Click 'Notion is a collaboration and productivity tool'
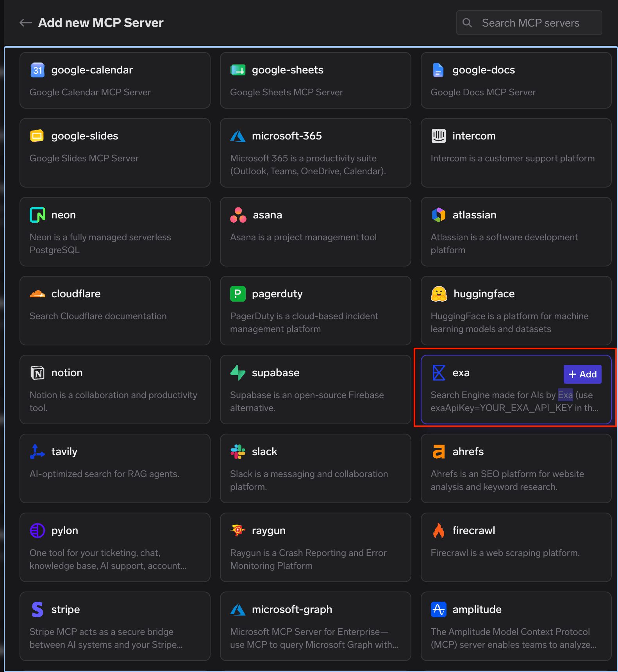Image resolution: width=618 pixels, height=672 pixels. [113, 401]
